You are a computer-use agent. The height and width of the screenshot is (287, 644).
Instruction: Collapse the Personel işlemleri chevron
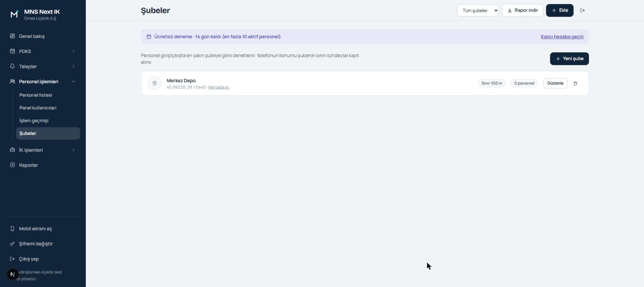[x=74, y=81]
